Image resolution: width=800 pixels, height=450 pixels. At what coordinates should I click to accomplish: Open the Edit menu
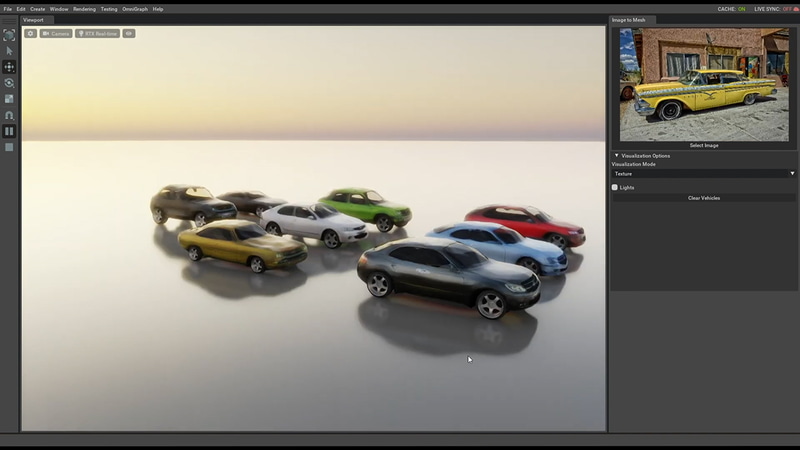[21, 9]
